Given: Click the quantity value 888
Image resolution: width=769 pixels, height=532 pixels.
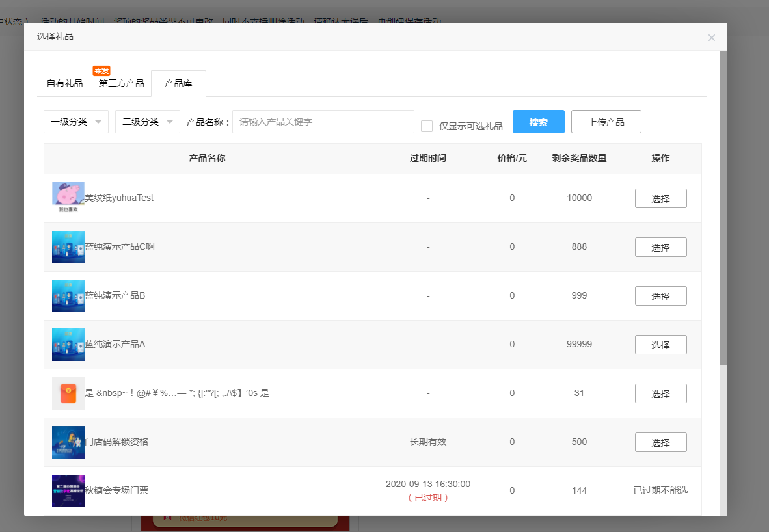Looking at the screenshot, I should click(x=579, y=246).
